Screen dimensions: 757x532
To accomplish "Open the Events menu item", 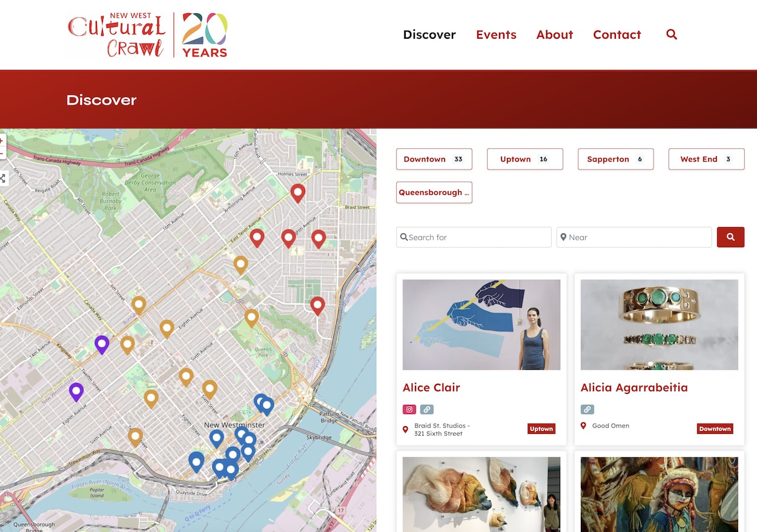I will coord(496,34).
